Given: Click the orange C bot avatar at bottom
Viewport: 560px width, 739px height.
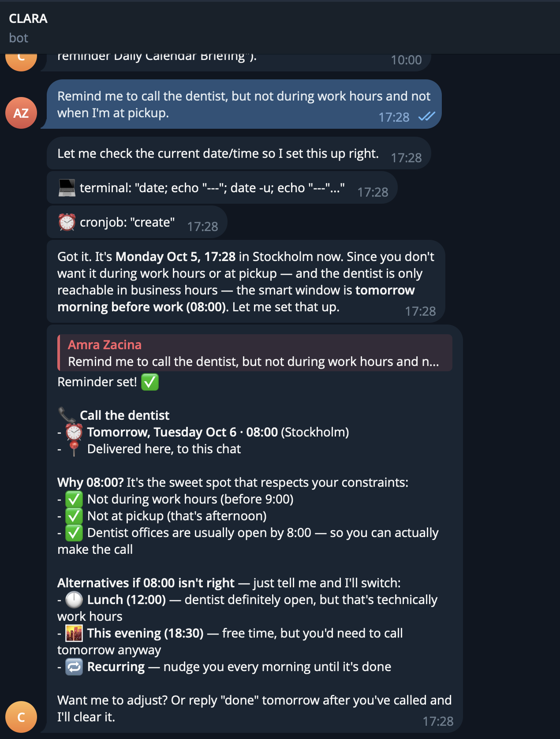Looking at the screenshot, I should pos(21,717).
